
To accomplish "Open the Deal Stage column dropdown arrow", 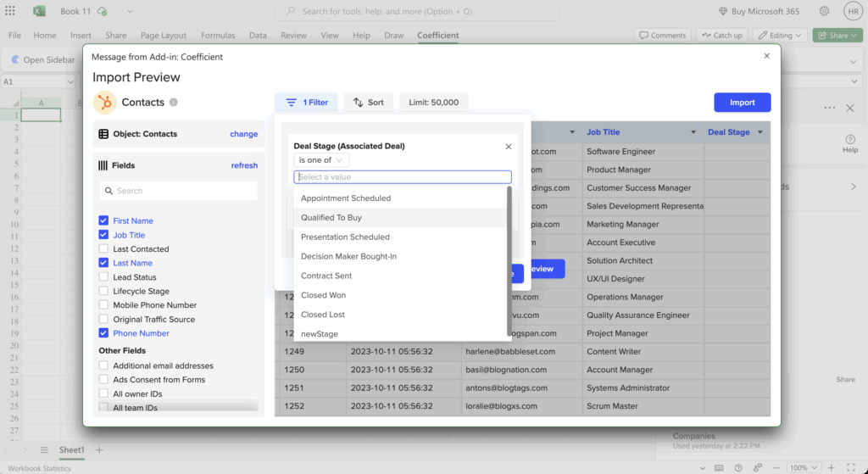I will [x=760, y=132].
